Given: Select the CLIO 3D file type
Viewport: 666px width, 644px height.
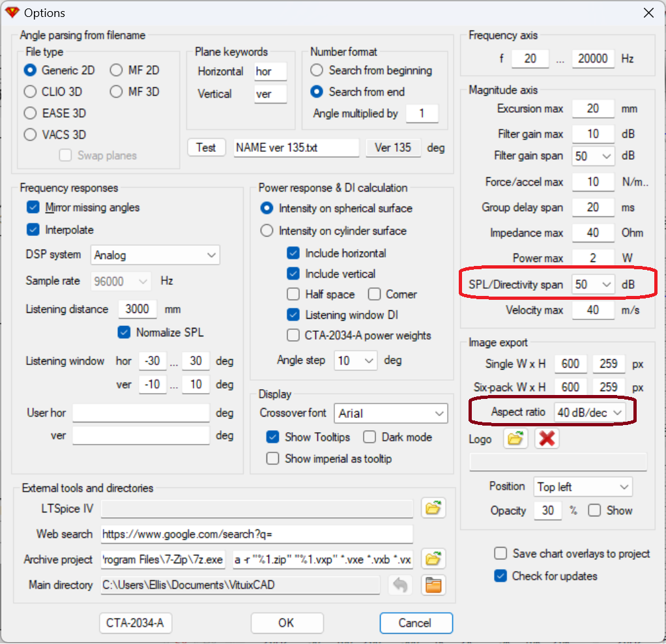Looking at the screenshot, I should 30,92.
